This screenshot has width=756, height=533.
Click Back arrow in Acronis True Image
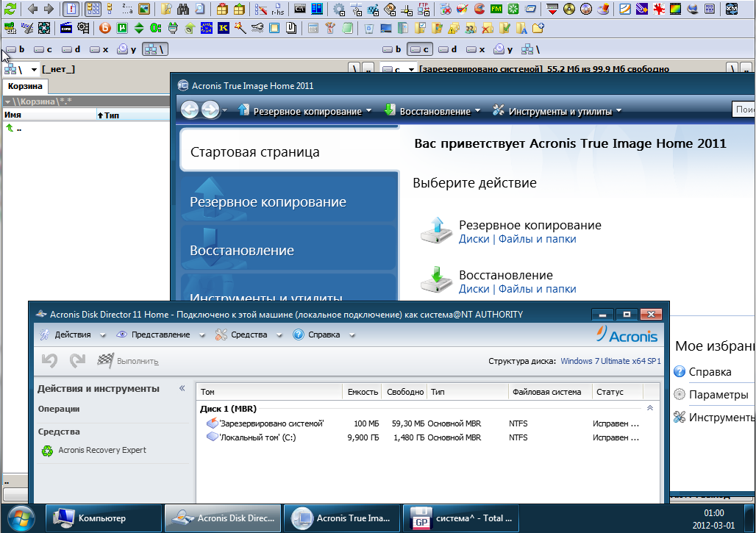click(x=190, y=110)
